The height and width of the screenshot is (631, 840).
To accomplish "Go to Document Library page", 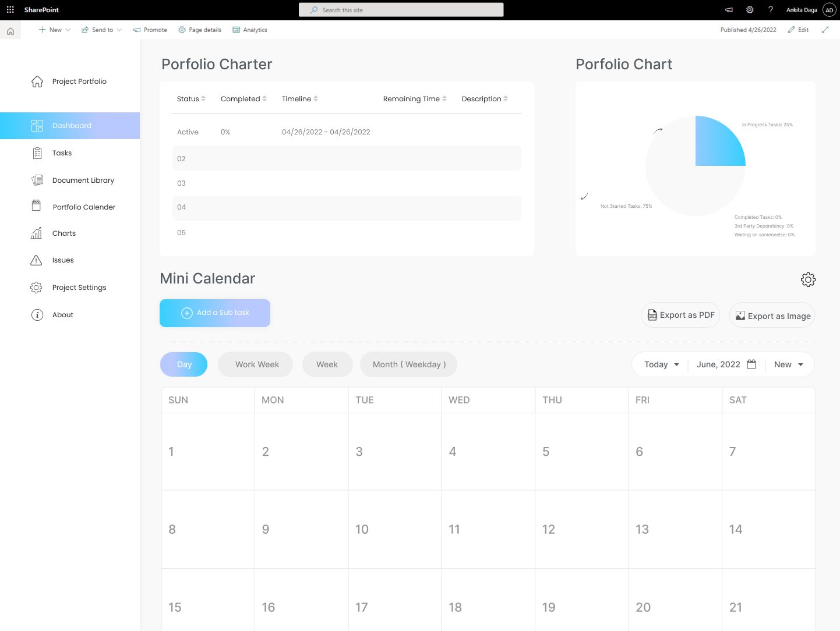I will coord(83,180).
